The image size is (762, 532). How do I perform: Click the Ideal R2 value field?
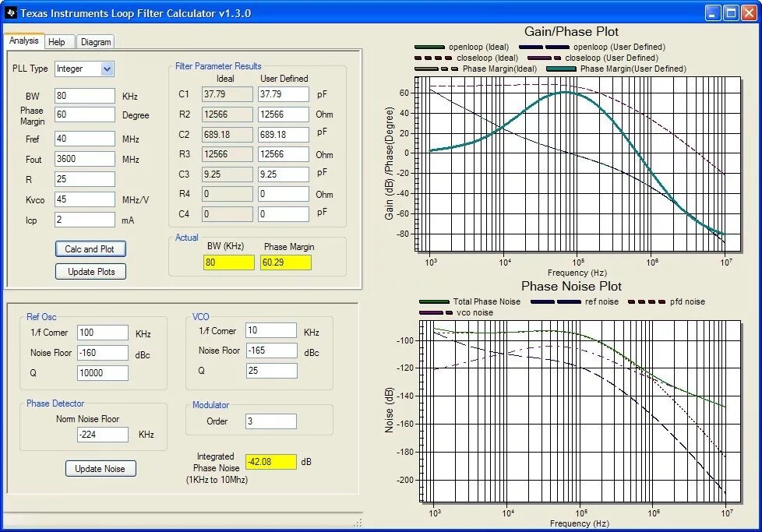coord(228,115)
